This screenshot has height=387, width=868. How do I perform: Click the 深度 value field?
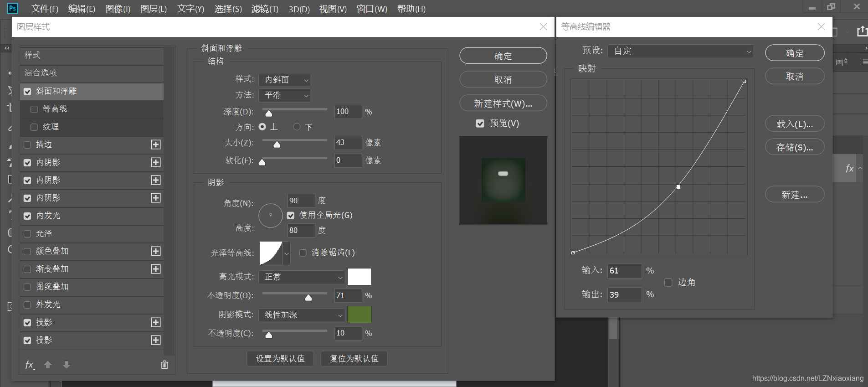348,112
